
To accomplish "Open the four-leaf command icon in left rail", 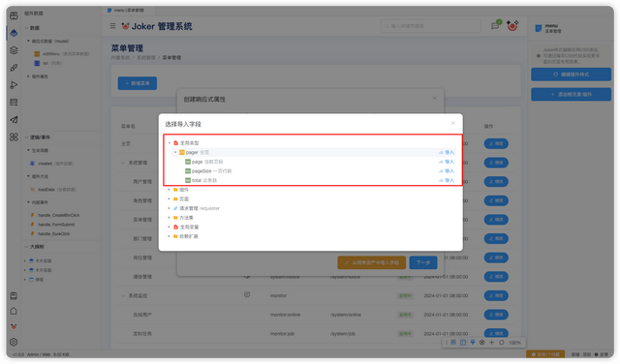I will [14, 137].
